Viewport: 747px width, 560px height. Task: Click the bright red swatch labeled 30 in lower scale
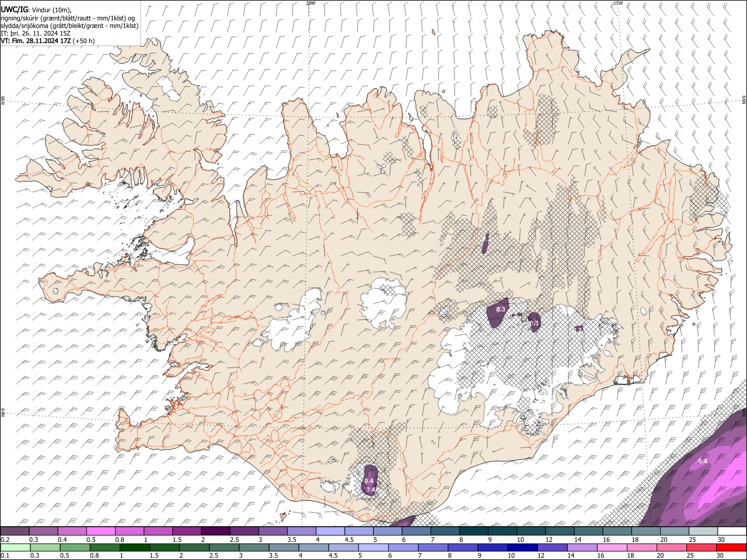pos(731,547)
